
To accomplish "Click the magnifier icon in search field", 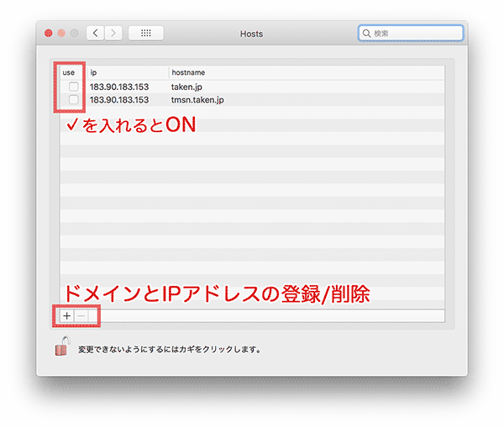I will [366, 33].
